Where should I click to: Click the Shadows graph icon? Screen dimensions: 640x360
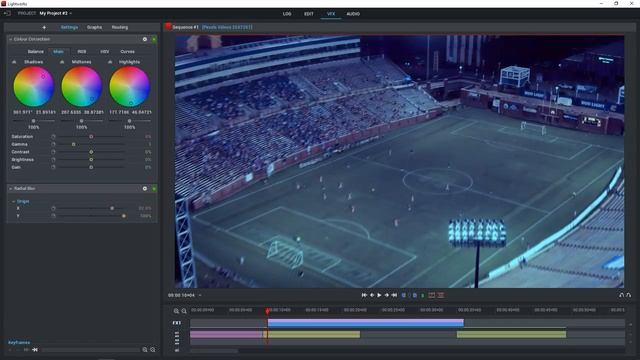(x=14, y=62)
